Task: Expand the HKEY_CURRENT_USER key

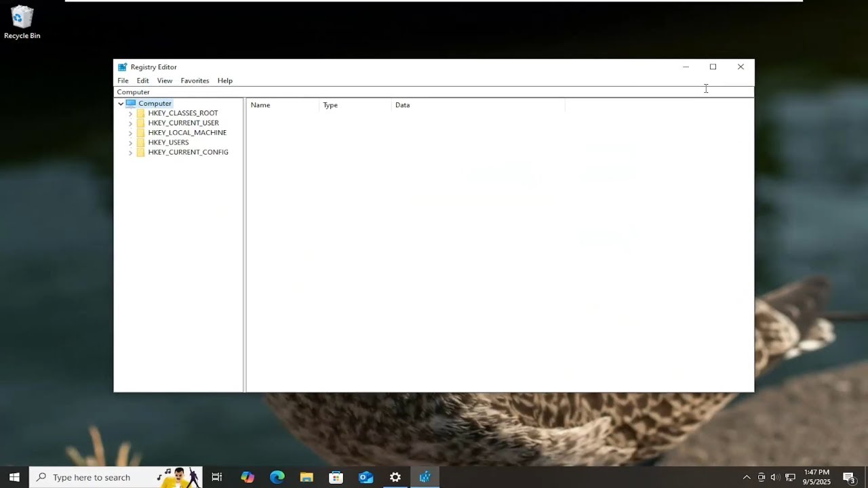Action: click(130, 123)
